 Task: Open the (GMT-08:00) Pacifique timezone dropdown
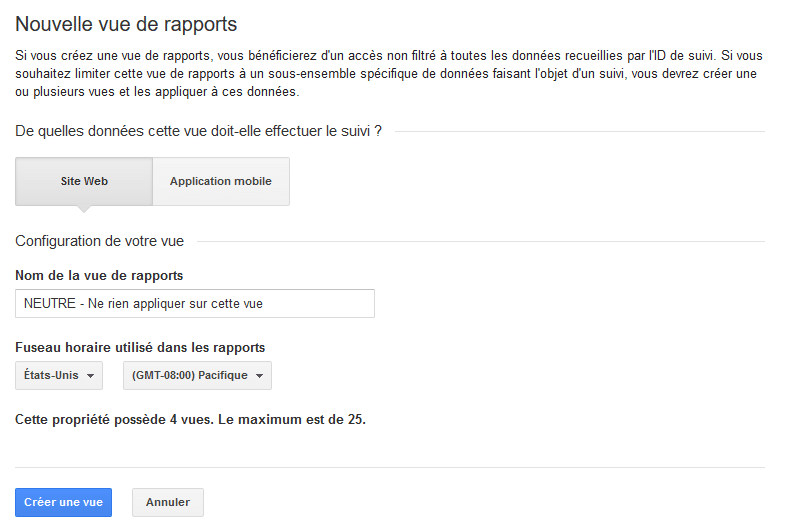pyautogui.click(x=197, y=375)
